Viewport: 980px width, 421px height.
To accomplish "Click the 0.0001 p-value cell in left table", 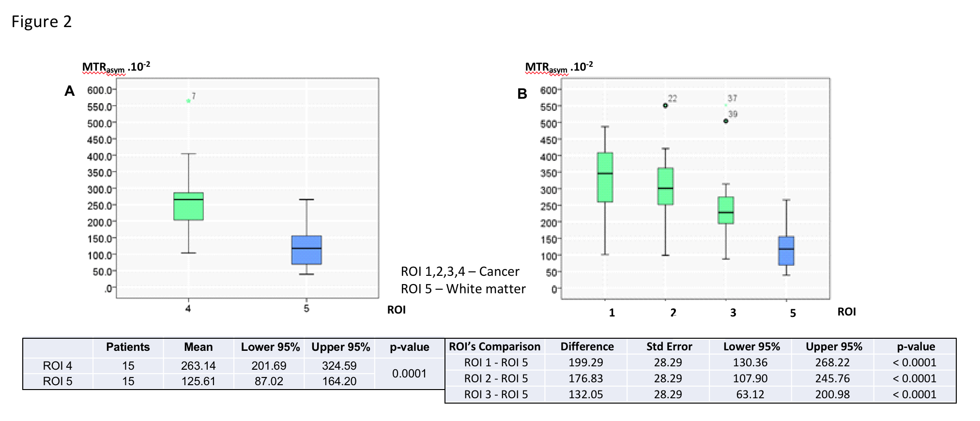I will click(x=409, y=374).
